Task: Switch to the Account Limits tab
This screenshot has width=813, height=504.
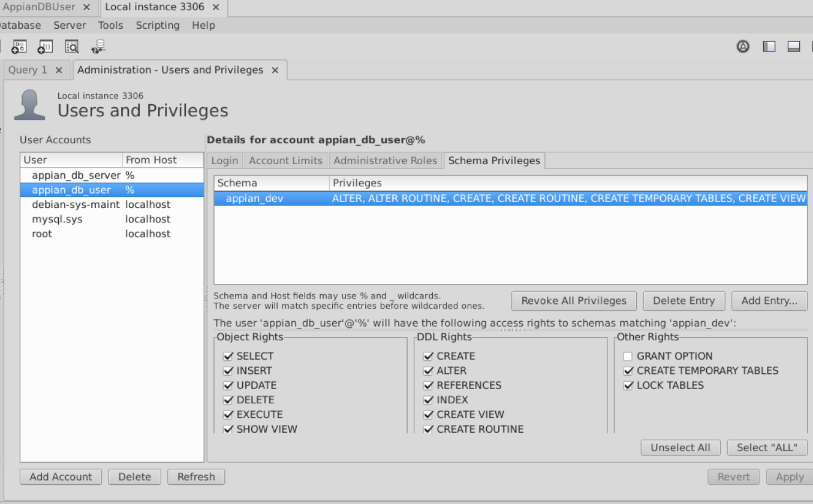Action: coord(285,161)
